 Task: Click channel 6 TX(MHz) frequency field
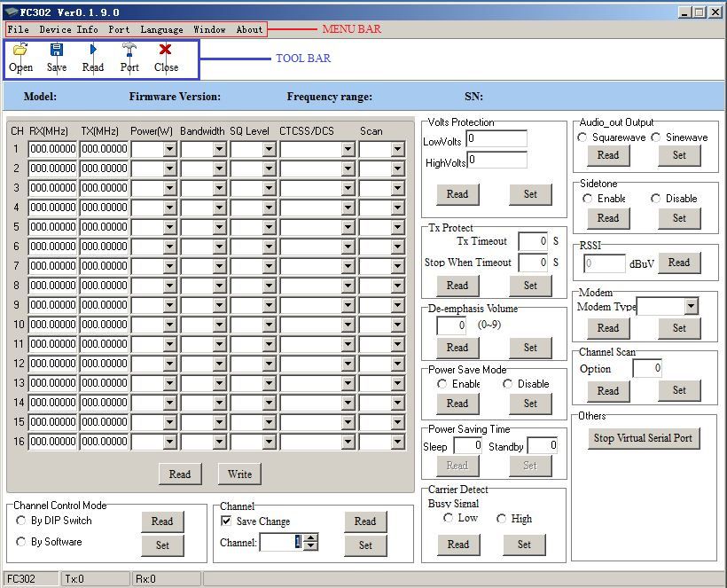(104, 247)
